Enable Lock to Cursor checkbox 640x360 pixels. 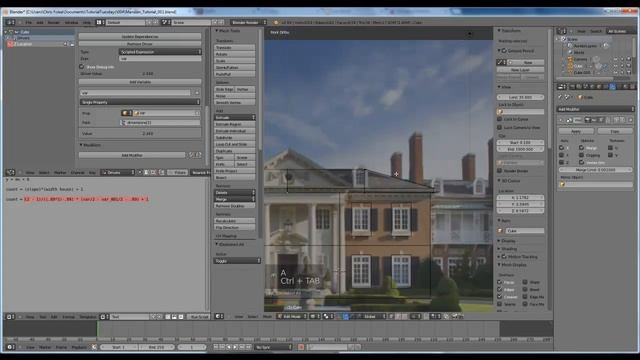[x=500, y=119]
